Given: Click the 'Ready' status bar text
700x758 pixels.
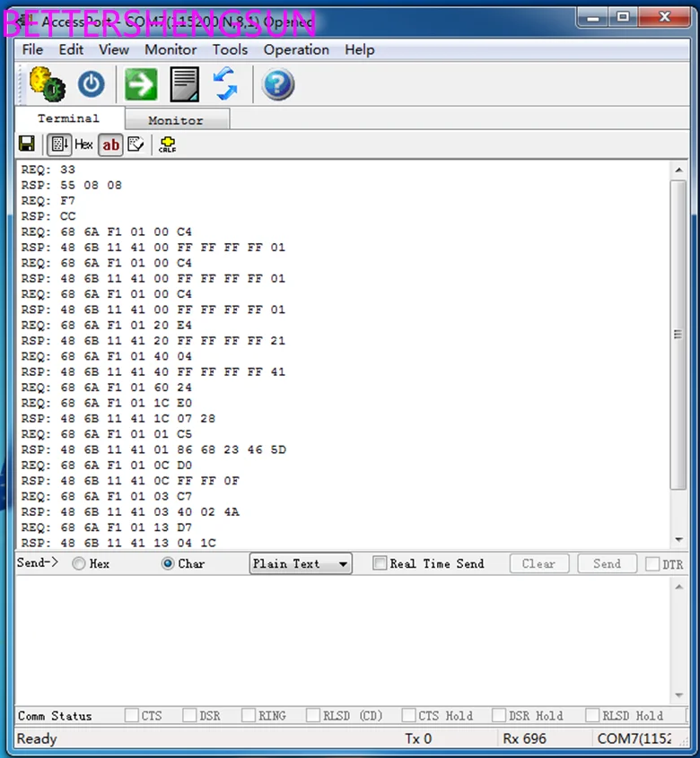Looking at the screenshot, I should pos(37,738).
